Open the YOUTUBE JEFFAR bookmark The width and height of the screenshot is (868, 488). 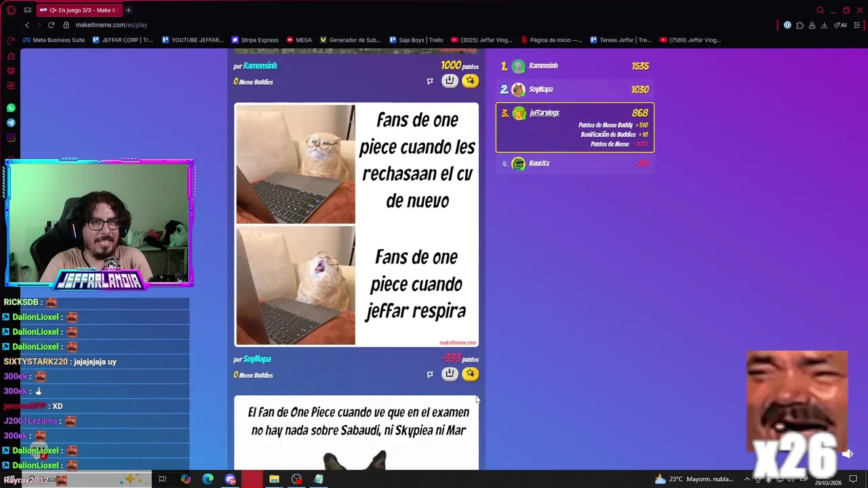click(193, 40)
